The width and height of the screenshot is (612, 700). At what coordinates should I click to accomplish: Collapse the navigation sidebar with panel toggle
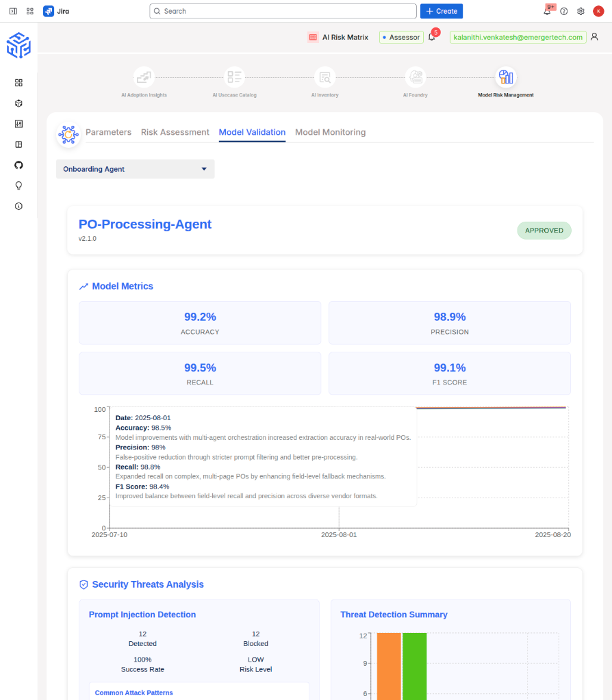pyautogui.click(x=12, y=11)
